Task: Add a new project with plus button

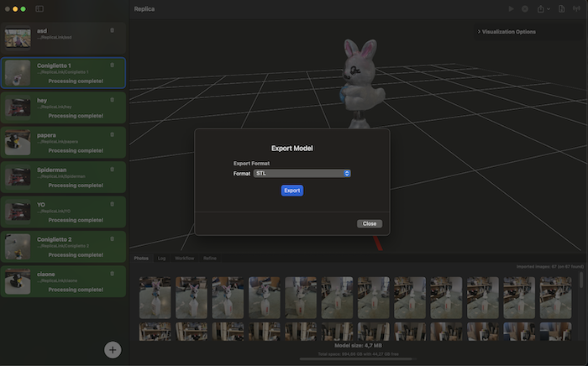Action: pyautogui.click(x=113, y=350)
